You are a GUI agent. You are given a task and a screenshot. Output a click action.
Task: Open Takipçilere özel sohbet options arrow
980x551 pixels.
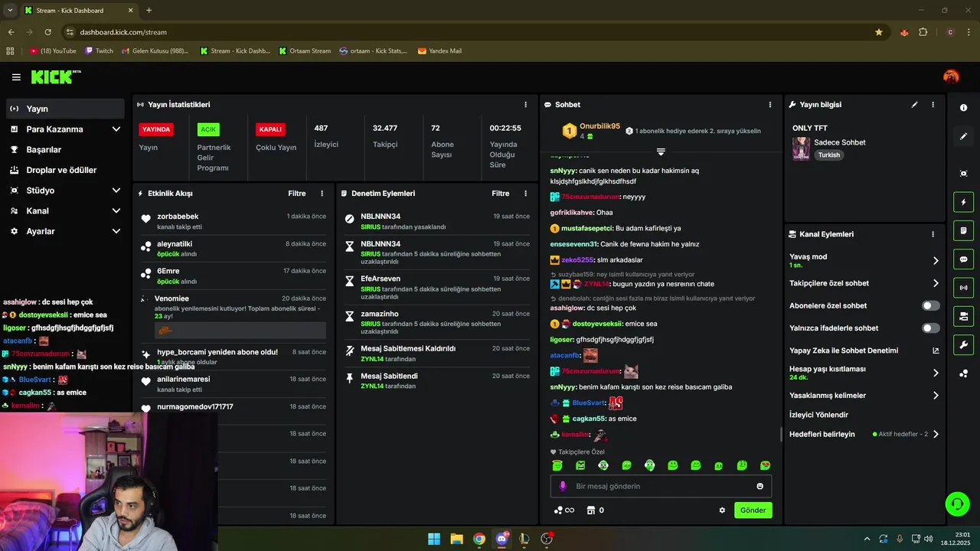[936, 283]
